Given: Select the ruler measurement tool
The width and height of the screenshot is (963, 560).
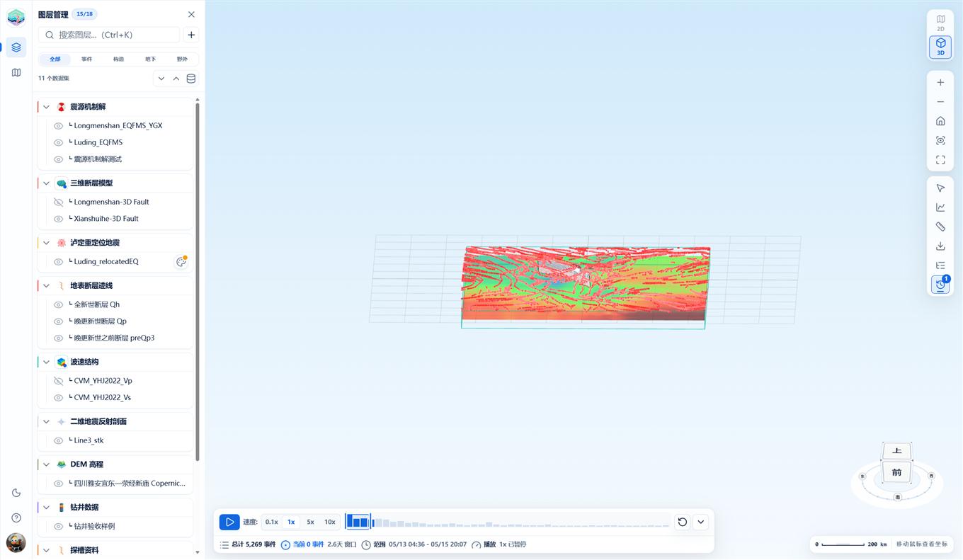Looking at the screenshot, I should pyautogui.click(x=940, y=227).
